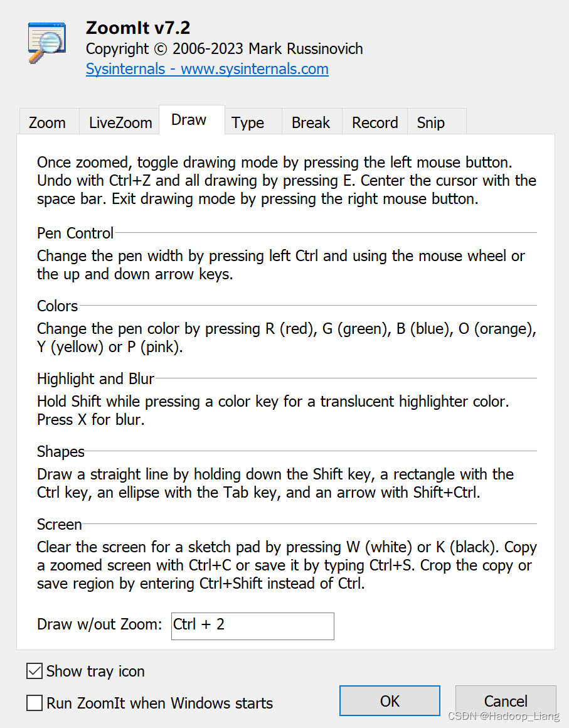Switch to the Zoom tab

point(48,122)
